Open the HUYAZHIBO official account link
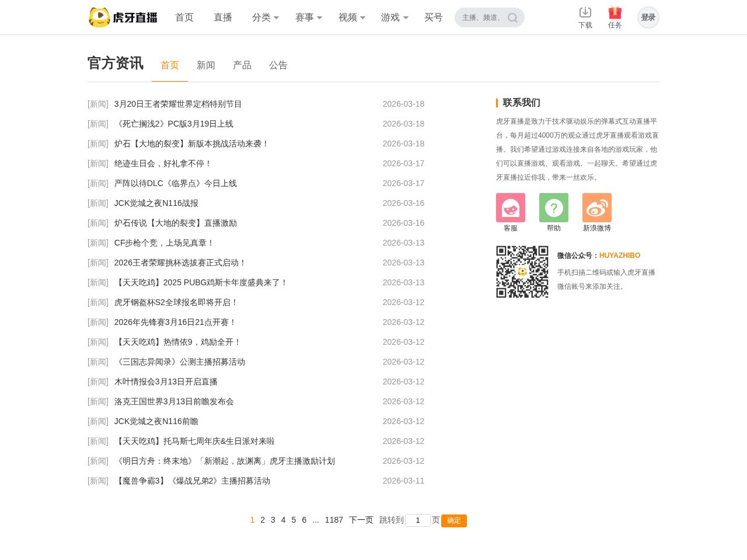The width and height of the screenshot is (747, 560). pyautogui.click(x=620, y=255)
